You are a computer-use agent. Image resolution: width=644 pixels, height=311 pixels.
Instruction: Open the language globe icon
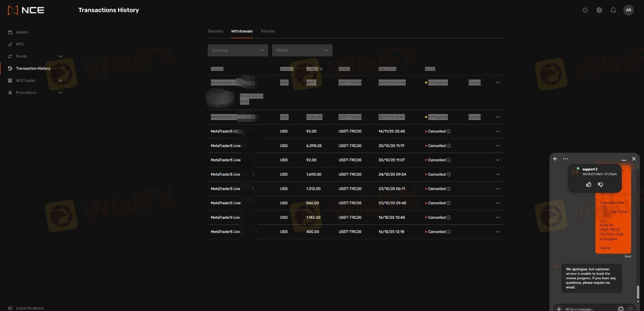(x=599, y=10)
